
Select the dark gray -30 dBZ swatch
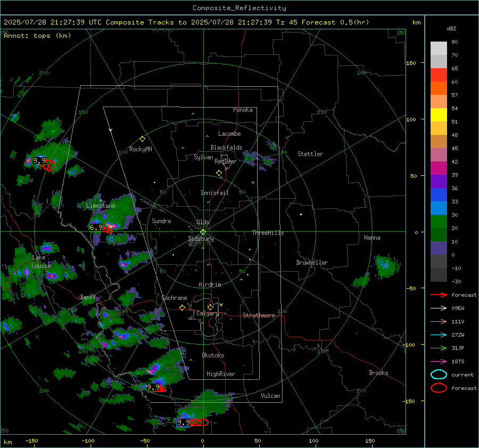(x=439, y=275)
